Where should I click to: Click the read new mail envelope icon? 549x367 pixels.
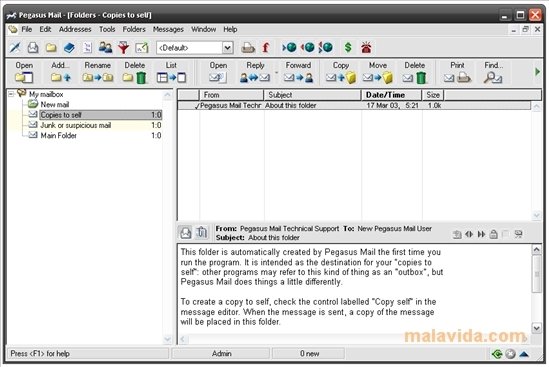click(x=33, y=47)
